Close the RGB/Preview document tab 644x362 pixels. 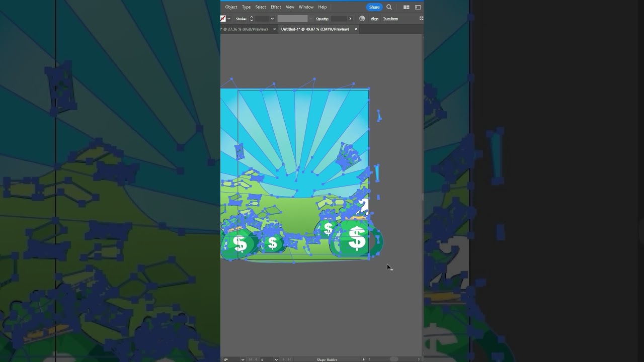tap(274, 29)
